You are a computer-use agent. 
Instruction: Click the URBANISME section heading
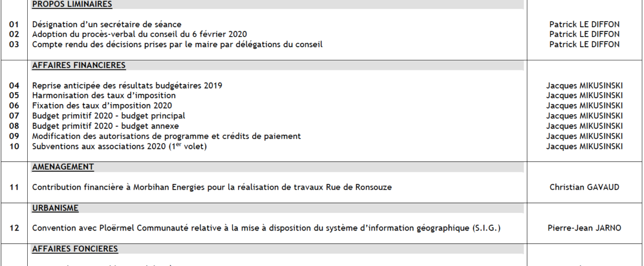(x=56, y=208)
